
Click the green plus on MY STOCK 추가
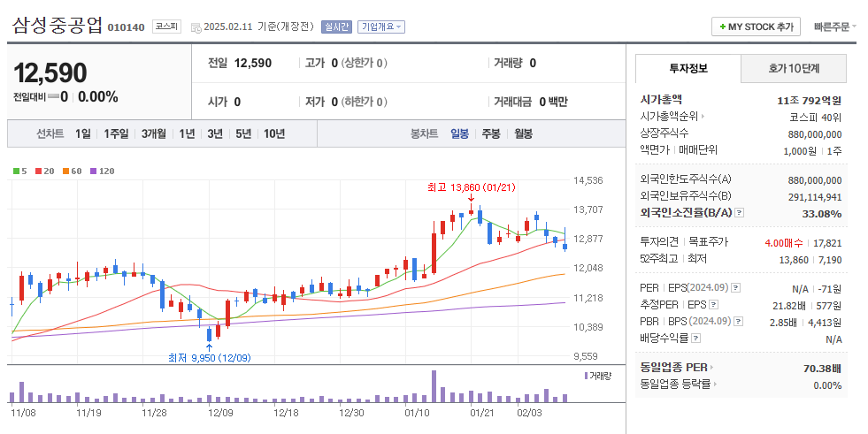pyautogui.click(x=722, y=27)
